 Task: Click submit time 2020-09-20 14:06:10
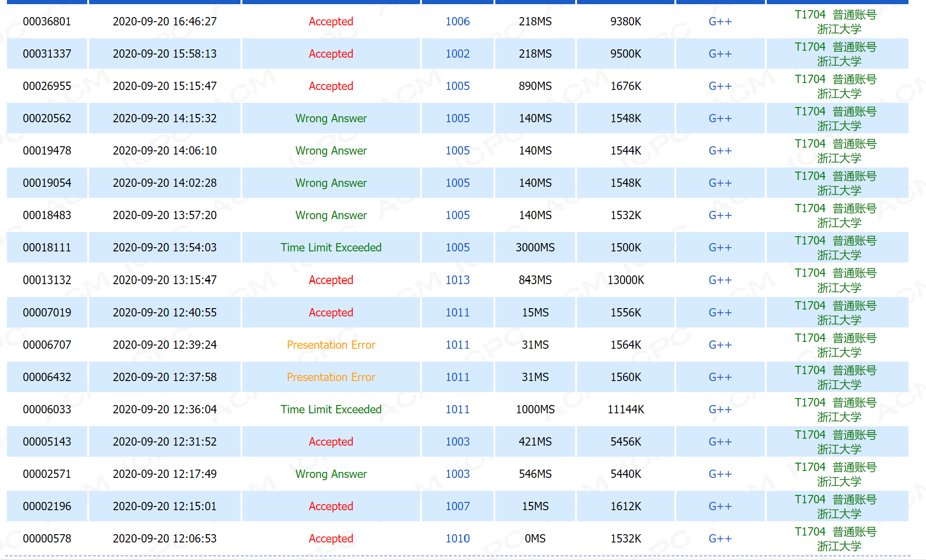pyautogui.click(x=164, y=150)
